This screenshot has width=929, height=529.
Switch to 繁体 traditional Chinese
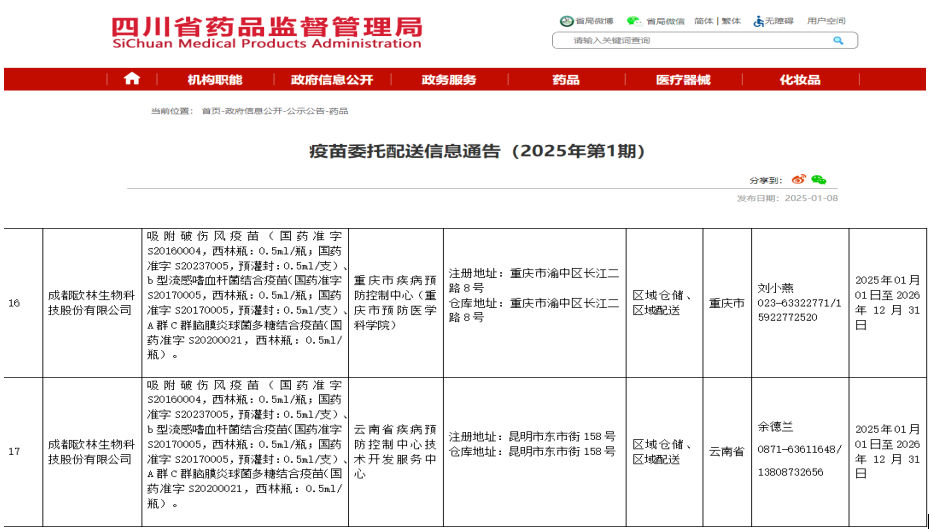(731, 21)
